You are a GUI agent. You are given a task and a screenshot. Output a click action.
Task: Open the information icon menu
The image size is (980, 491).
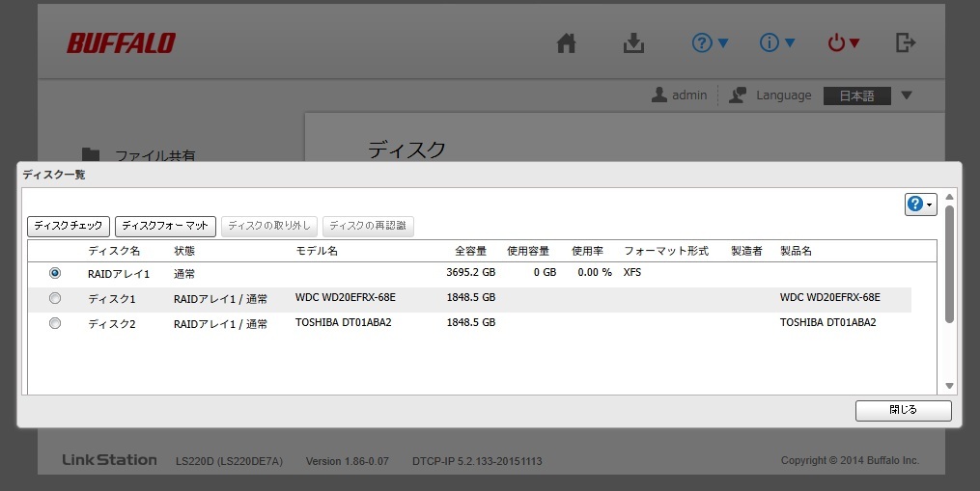click(x=777, y=43)
